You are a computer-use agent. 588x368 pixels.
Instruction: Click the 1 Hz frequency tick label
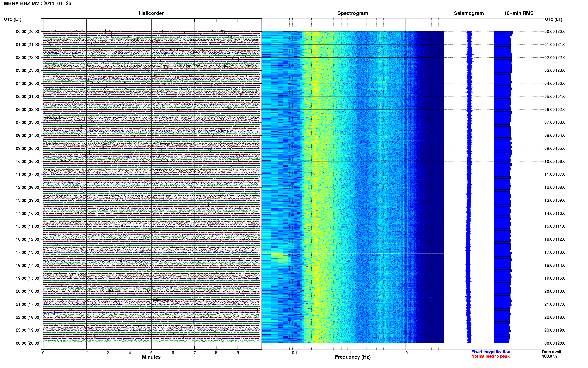coord(350,353)
